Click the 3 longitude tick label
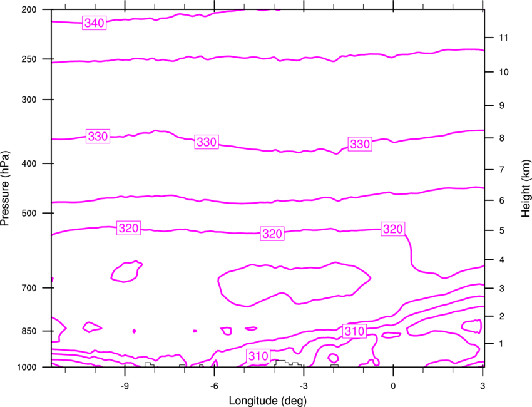The height and width of the screenshot is (407, 532). pos(483,386)
